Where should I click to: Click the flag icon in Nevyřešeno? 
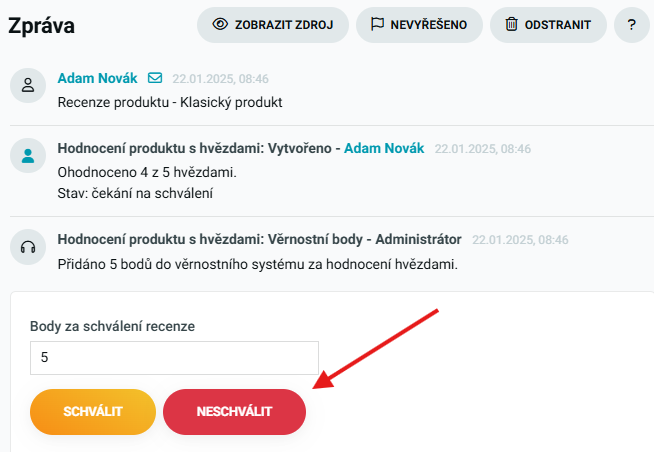[377, 24]
